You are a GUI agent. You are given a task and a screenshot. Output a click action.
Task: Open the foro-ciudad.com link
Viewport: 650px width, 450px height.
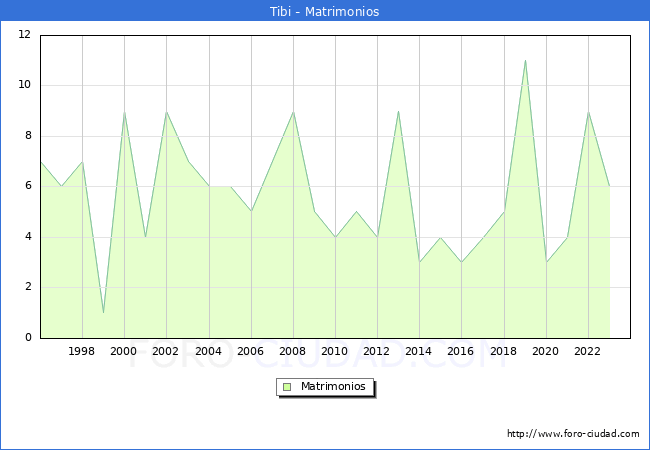click(x=573, y=434)
